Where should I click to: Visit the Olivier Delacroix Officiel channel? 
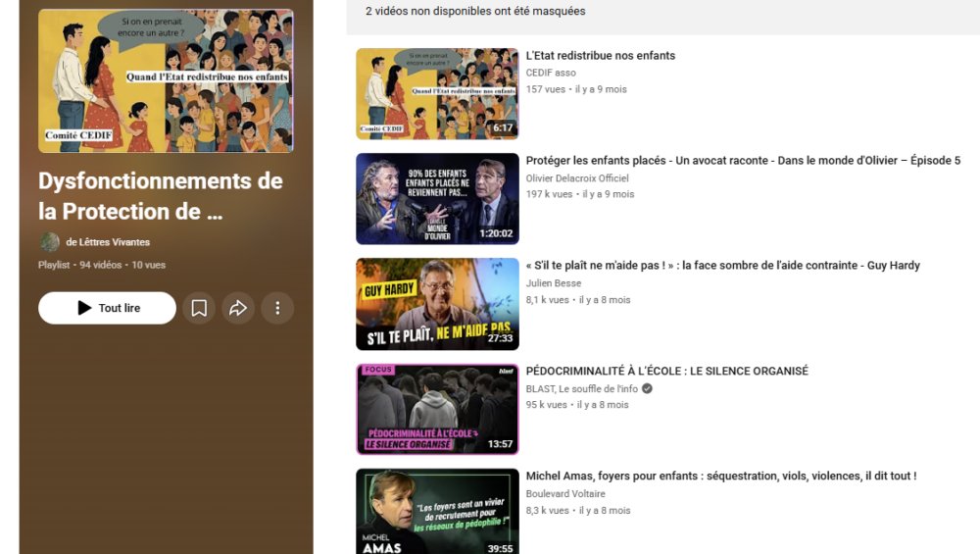577,178
